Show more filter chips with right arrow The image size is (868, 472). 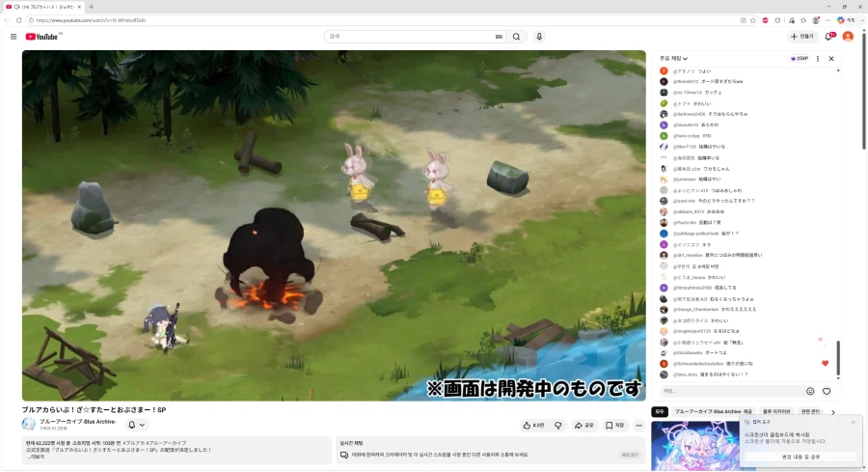[832, 412]
